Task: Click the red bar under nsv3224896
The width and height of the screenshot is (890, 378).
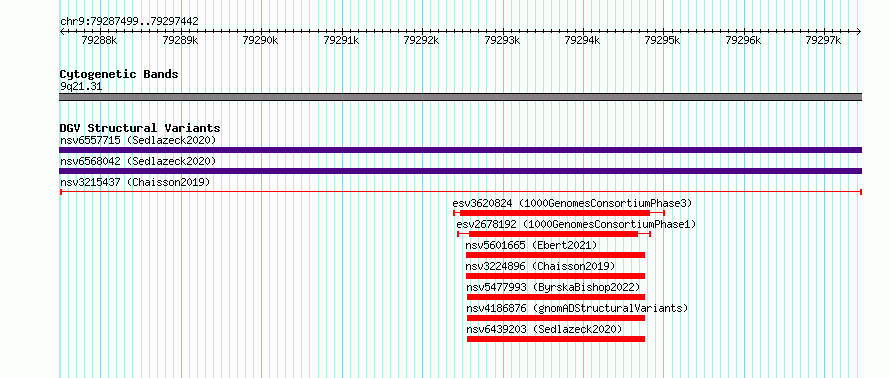Action: (x=556, y=276)
